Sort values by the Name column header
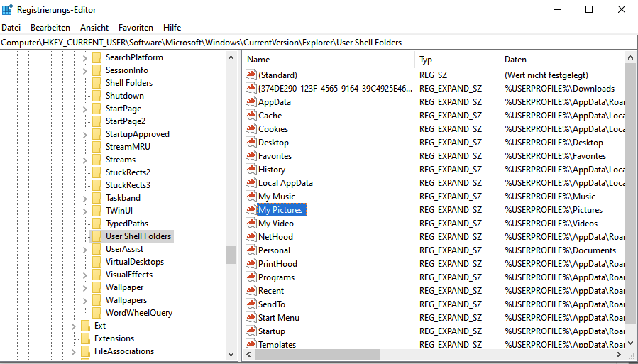Screen dimensions: 638x364 [x=329, y=60]
